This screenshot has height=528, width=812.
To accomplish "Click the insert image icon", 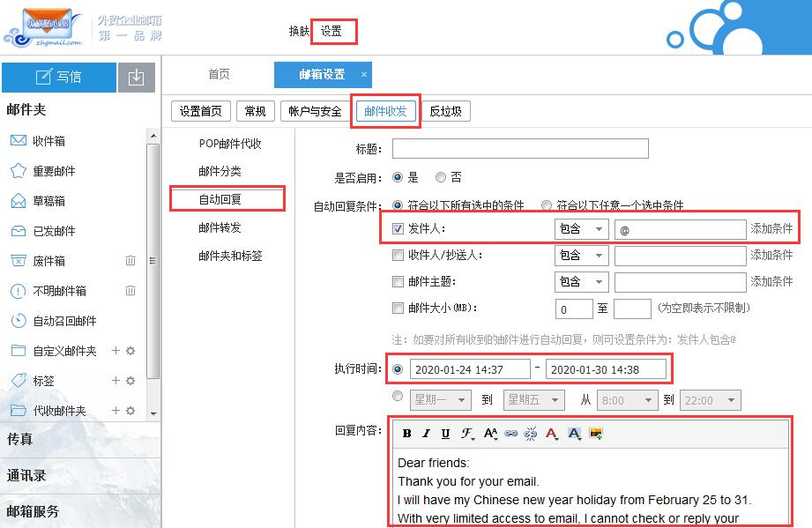I will [x=596, y=434].
